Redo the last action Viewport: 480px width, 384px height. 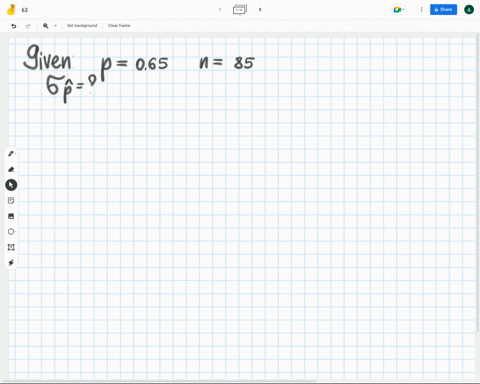28,26
